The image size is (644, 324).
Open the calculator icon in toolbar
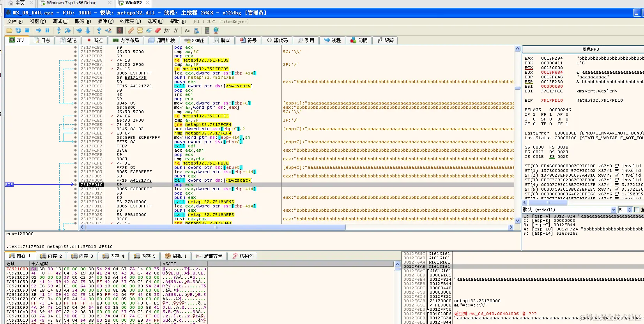tap(207, 30)
